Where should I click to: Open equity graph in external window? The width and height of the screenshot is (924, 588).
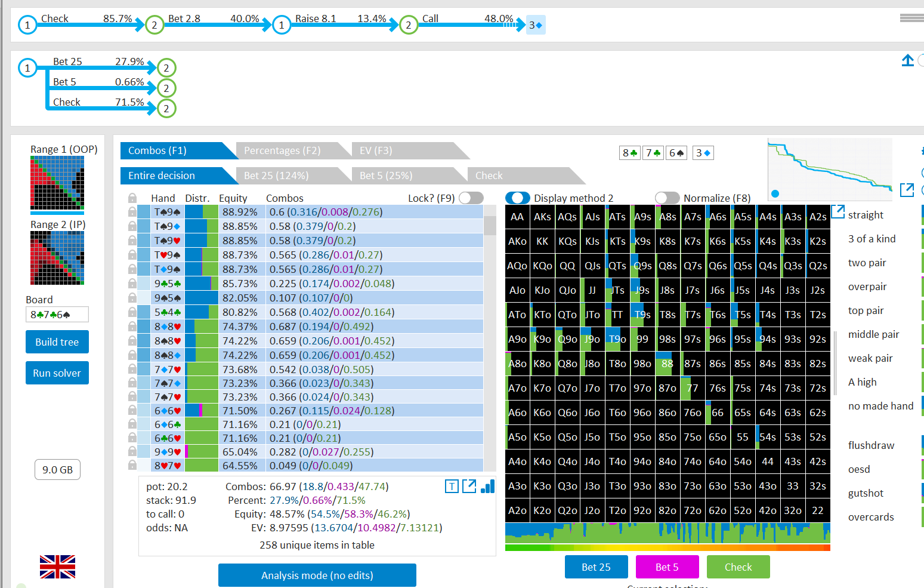(x=907, y=190)
